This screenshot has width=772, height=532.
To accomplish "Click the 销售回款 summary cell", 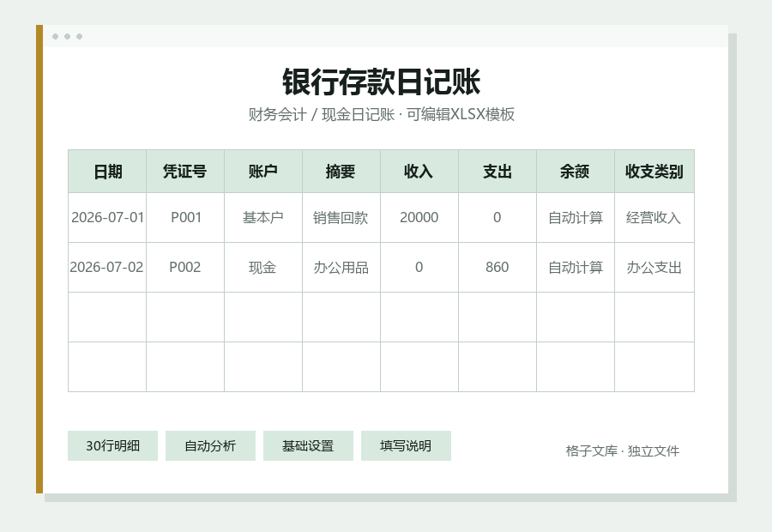I will pos(341,218).
